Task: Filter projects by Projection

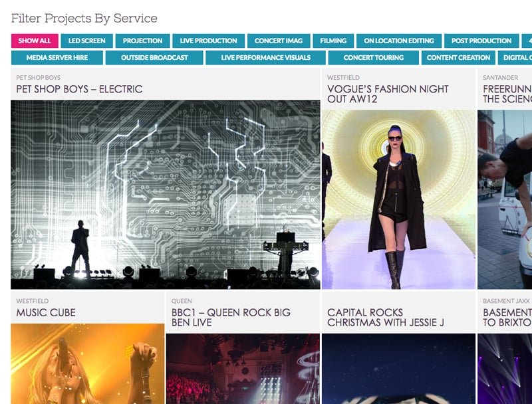Action: pyautogui.click(x=142, y=41)
